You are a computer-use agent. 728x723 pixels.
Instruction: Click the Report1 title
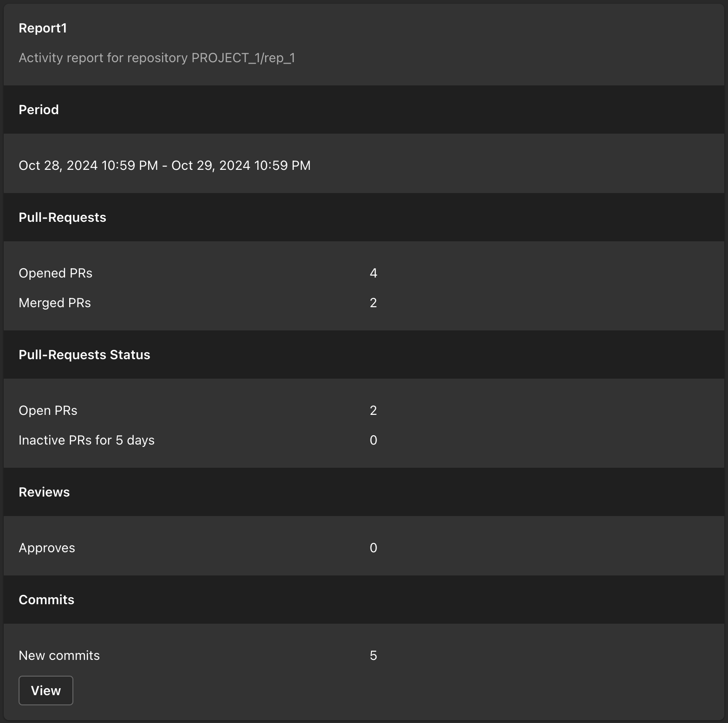pos(43,28)
